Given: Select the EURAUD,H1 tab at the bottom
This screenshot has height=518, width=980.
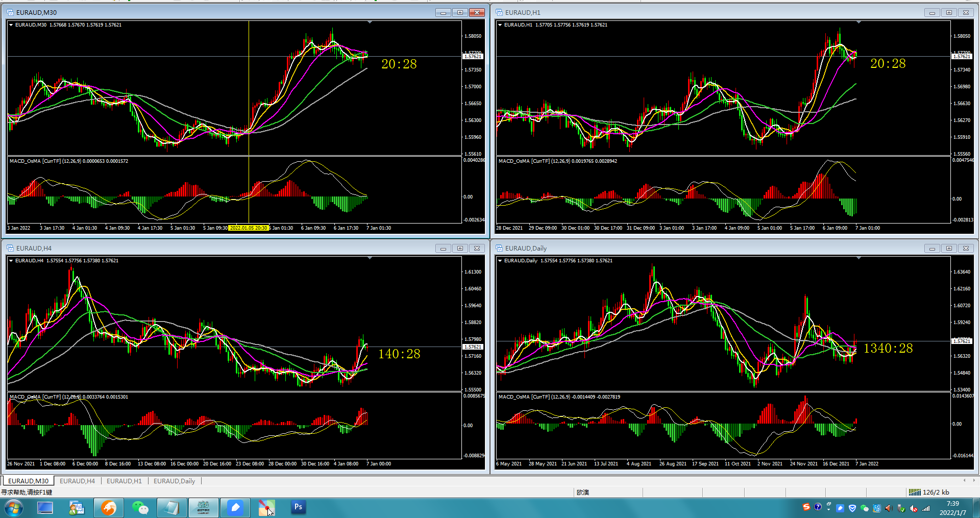Looking at the screenshot, I should (124, 481).
